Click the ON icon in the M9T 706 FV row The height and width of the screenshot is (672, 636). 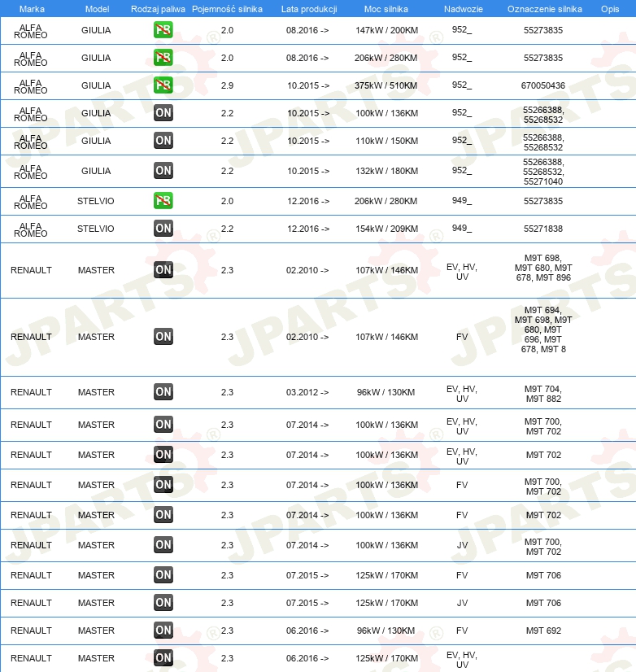163,575
